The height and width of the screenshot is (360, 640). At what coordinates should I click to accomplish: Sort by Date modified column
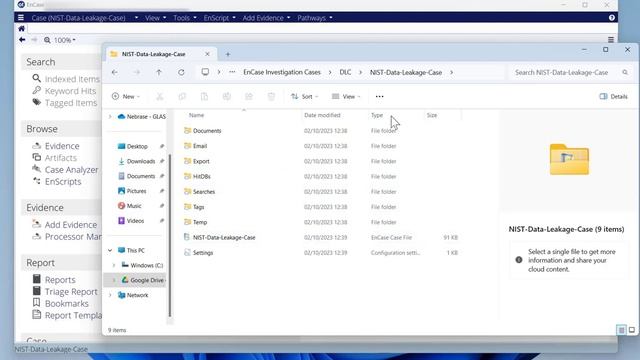(322, 116)
